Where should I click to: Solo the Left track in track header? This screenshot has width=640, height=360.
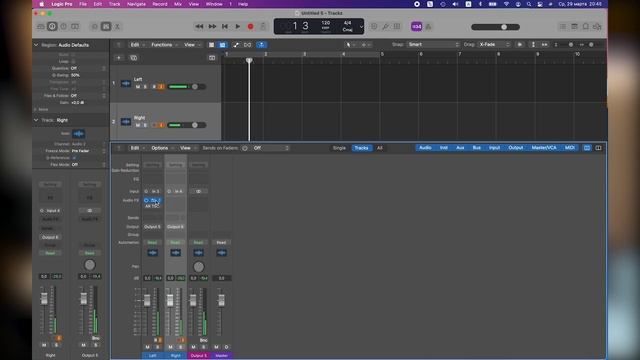[145, 87]
